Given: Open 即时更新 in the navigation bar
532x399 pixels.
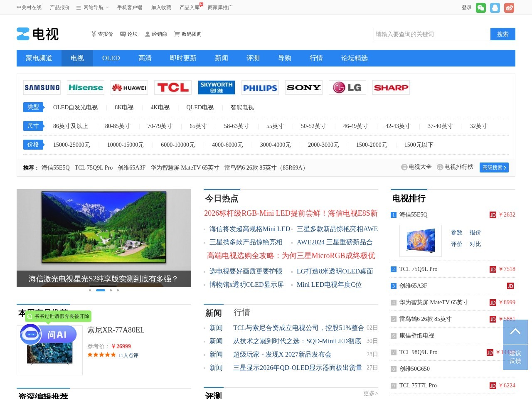Looking at the screenshot, I should click(x=183, y=58).
